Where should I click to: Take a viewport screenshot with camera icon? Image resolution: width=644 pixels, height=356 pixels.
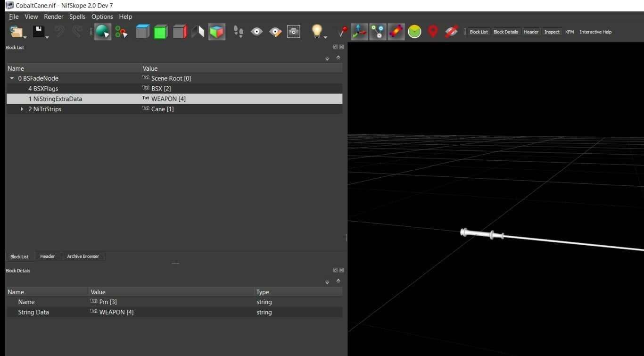click(x=294, y=32)
